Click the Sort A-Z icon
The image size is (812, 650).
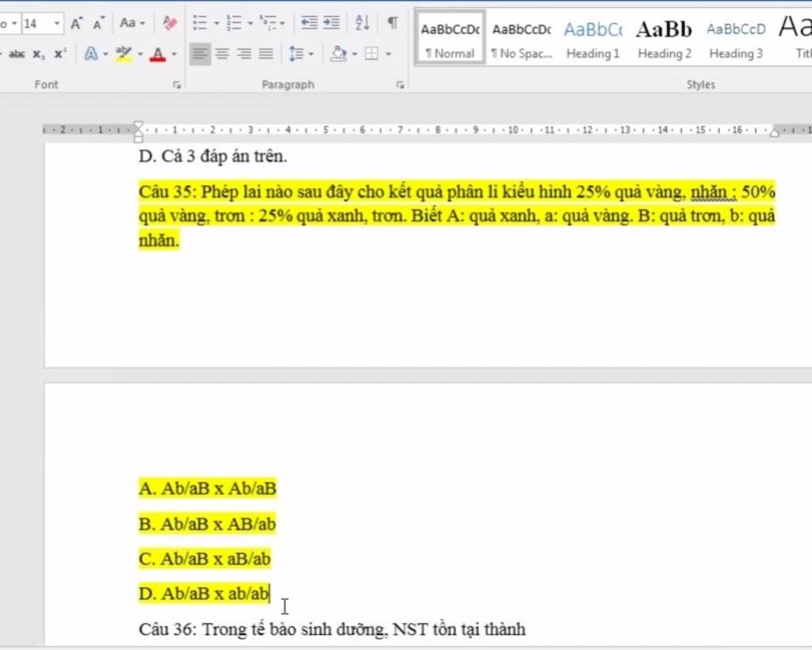362,23
